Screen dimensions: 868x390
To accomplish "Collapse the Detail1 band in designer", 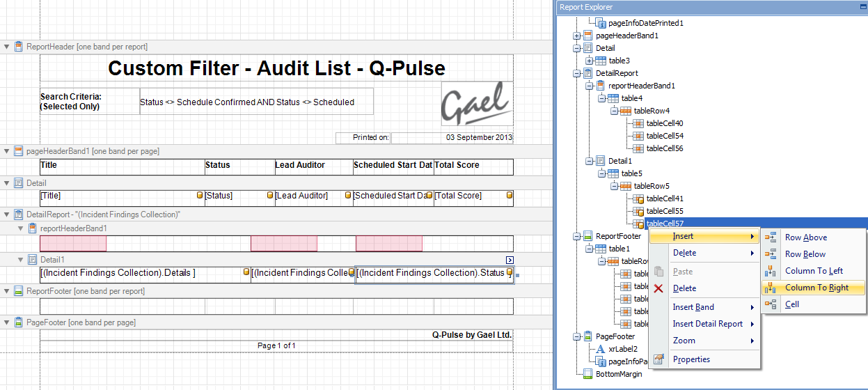I will point(20,259).
